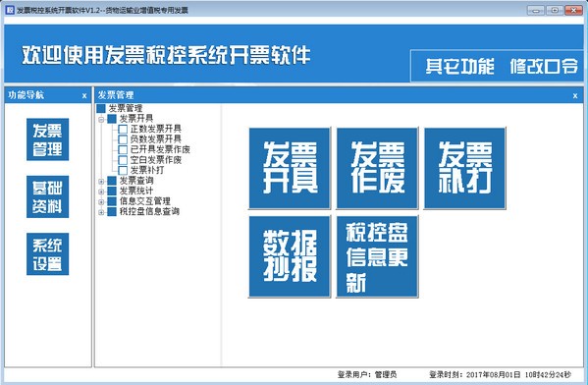Open the 税控盘信息更新 tile
Image resolution: width=588 pixels, height=385 pixels.
coord(377,256)
